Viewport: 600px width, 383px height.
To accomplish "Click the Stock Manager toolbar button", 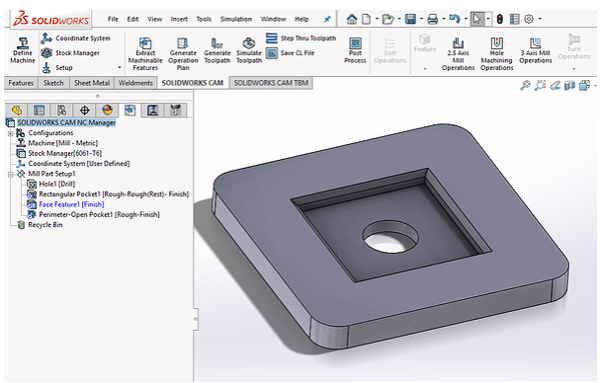I will [x=70, y=53].
